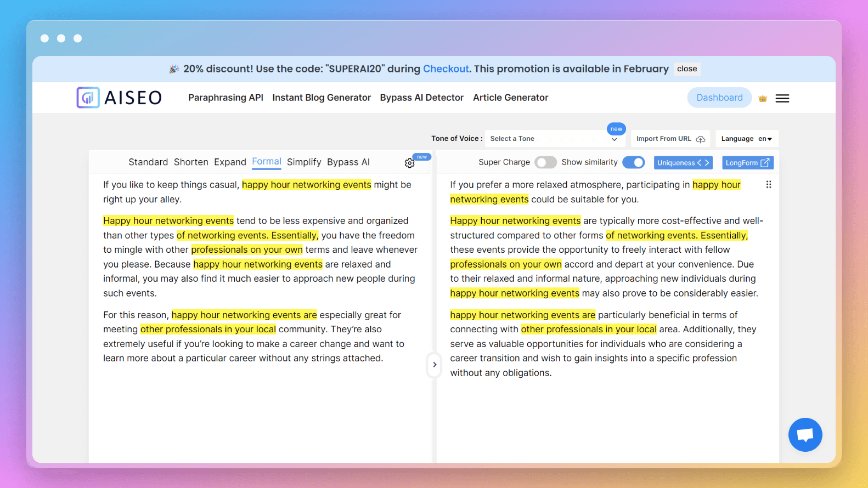Open the Select a Tone dropdown
Image resolution: width=868 pixels, height=488 pixels.
click(x=553, y=139)
